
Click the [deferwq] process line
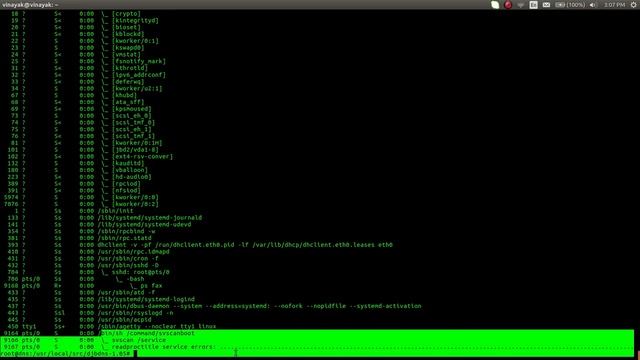click(x=78, y=82)
